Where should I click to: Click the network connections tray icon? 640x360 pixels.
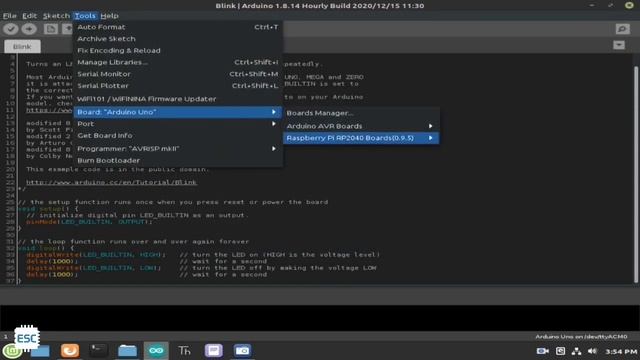(576, 351)
